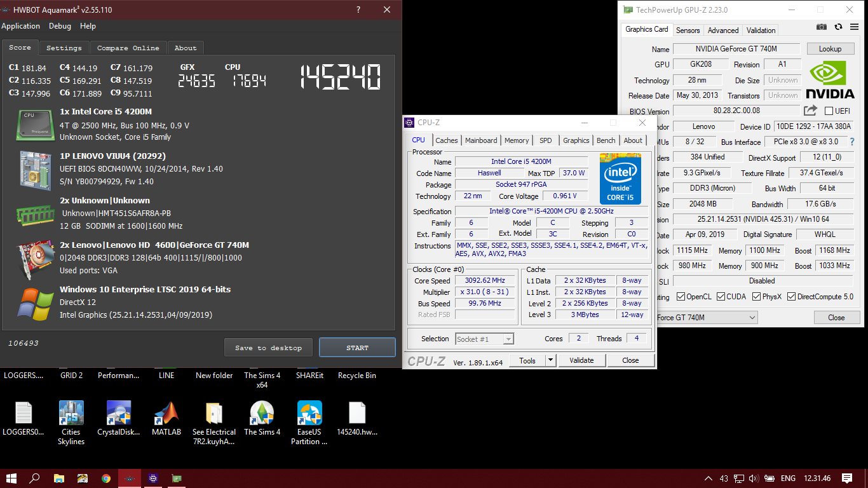Take a GPU-Z screenshot with camera icon
The height and width of the screenshot is (488, 868).
822,27
